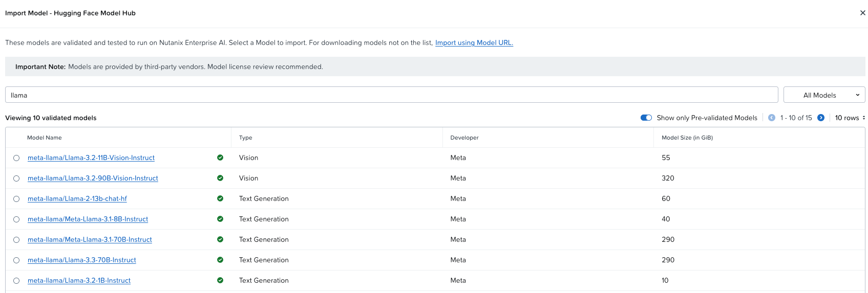
Task: Go to previous page of models
Action: tap(772, 118)
